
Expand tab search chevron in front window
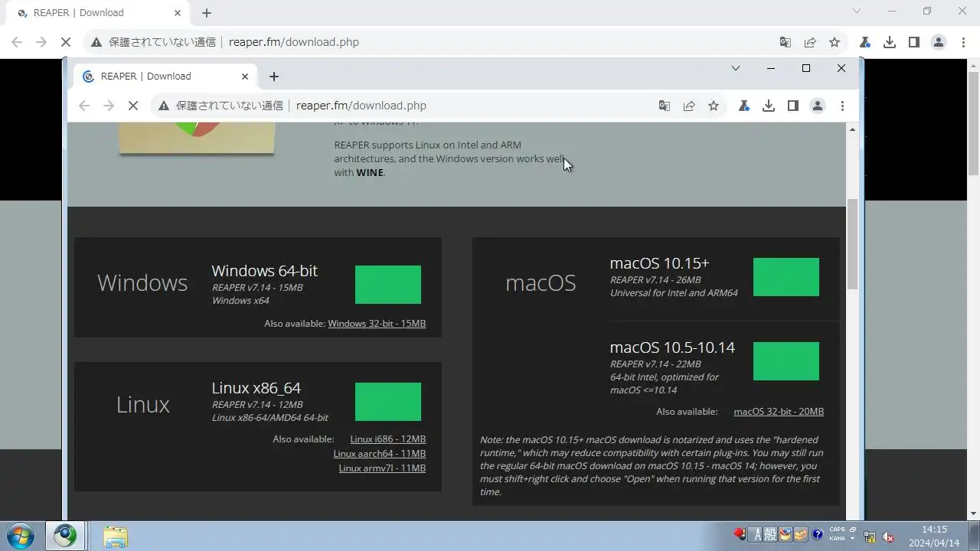pos(736,68)
